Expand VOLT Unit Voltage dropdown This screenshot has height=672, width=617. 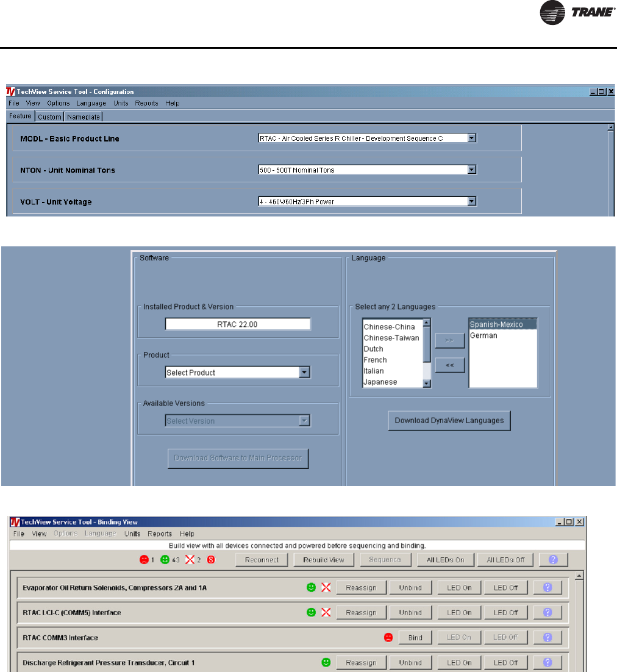pos(472,201)
